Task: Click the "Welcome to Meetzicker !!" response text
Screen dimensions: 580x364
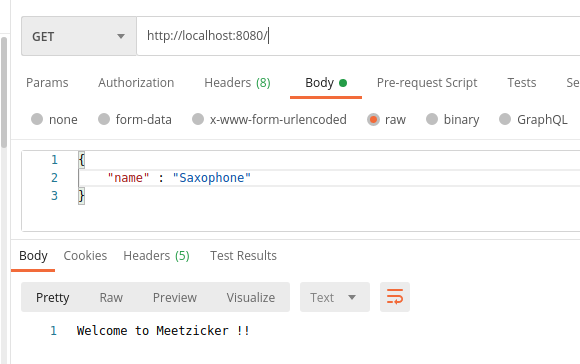Action: (163, 330)
